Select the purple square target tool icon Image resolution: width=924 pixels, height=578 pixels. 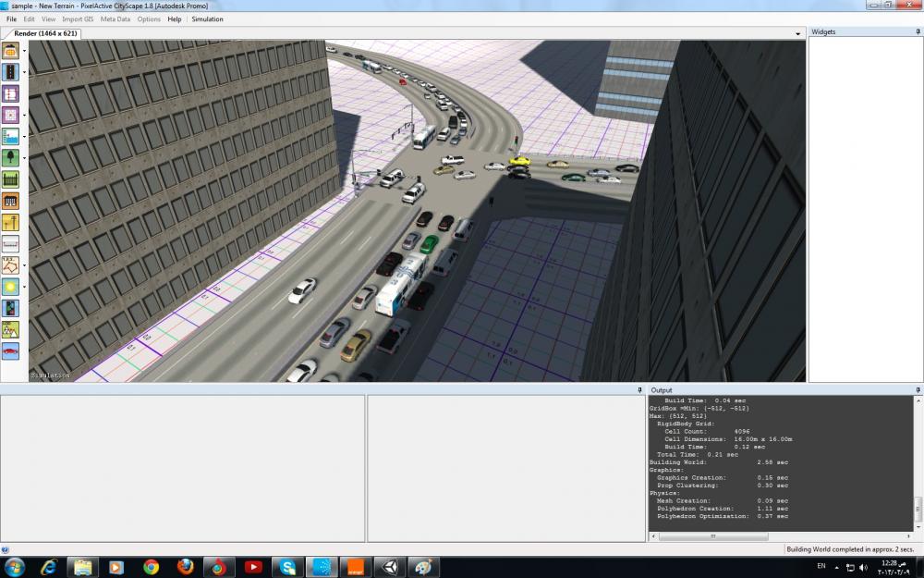tap(10, 115)
